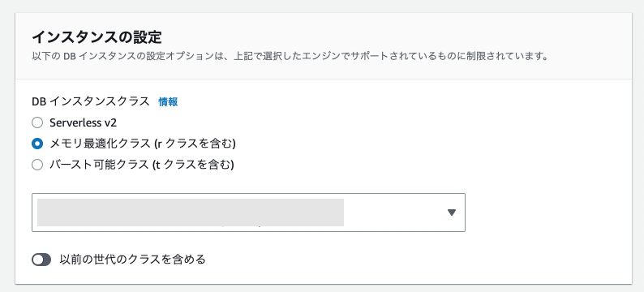Image resolution: width=644 pixels, height=292 pixels.
Task: Click the empty circle beside バースト可能クラス
Action: (x=37, y=165)
